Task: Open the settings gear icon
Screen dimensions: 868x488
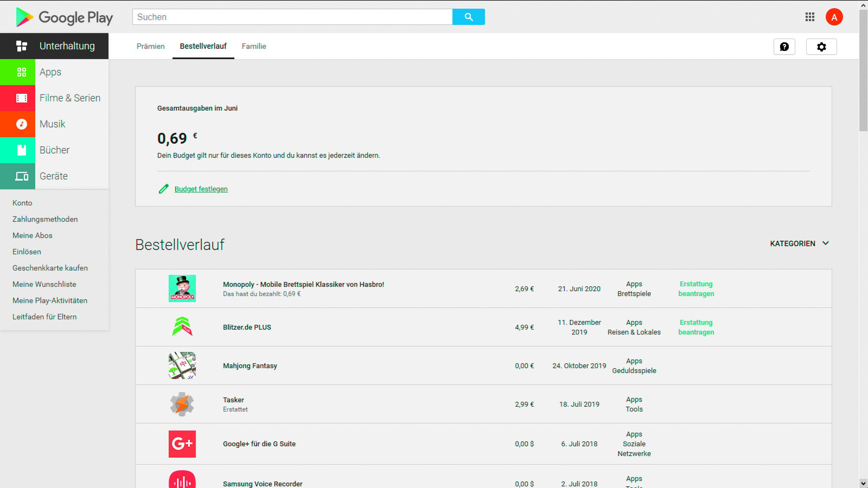Action: (821, 46)
